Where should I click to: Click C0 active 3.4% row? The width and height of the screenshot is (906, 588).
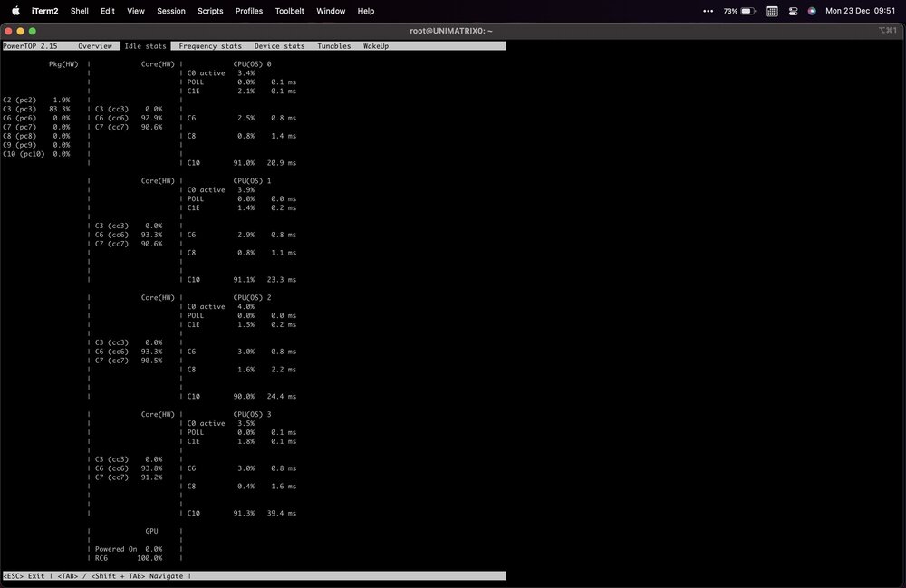click(221, 73)
